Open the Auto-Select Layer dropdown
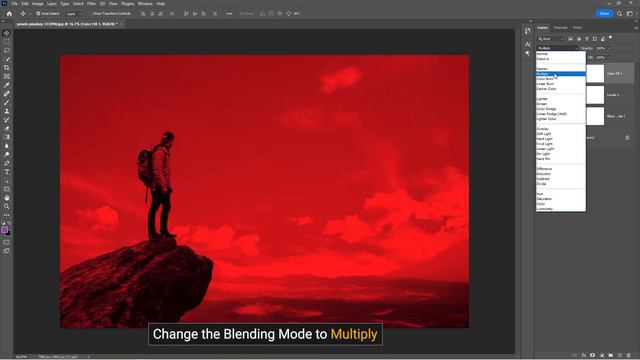Image resolution: width=640 pixels, height=360 pixels. 73,13
